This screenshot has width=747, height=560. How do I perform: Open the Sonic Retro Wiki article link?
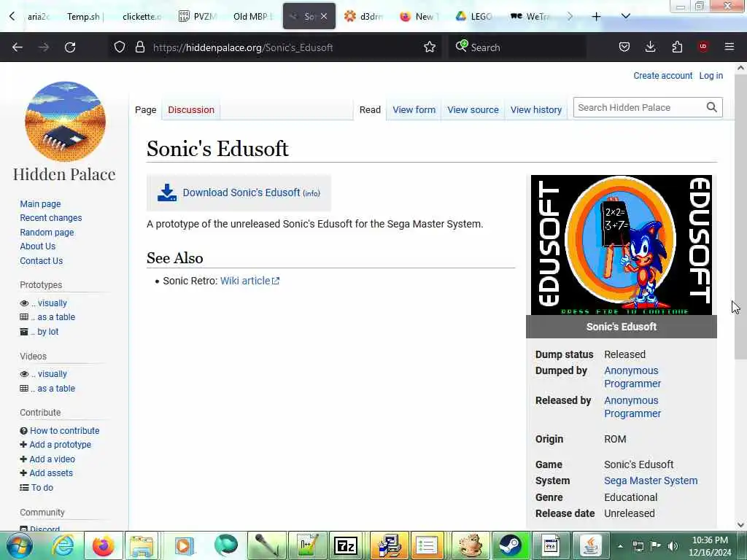coord(249,281)
